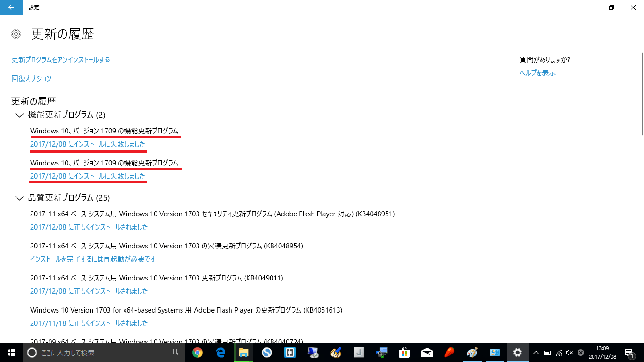The width and height of the screenshot is (644, 362).
Task: Go back with the arrow button
Action: point(11,8)
